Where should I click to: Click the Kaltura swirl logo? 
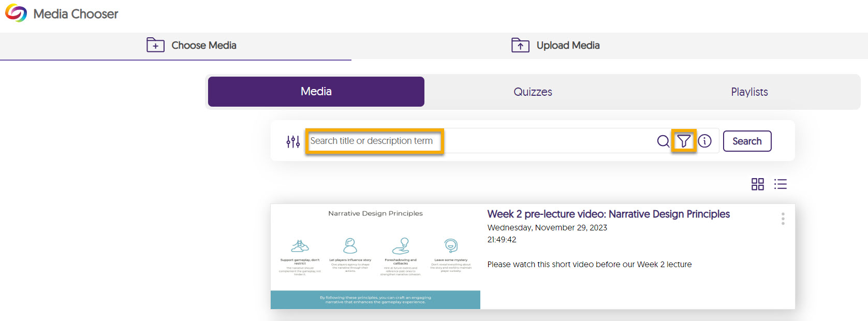pyautogui.click(x=16, y=13)
